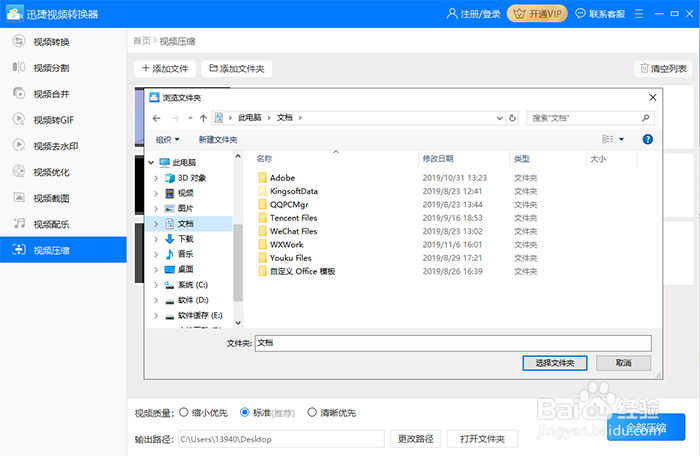Click the 开通VIP button
700x456 pixels.
tap(537, 14)
